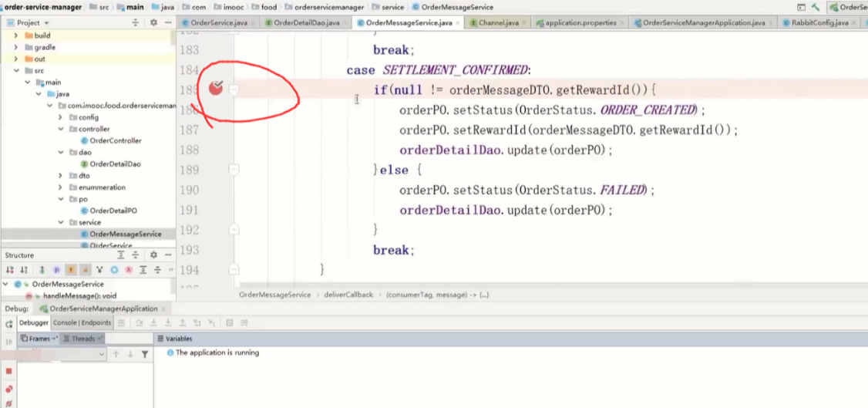Image resolution: width=868 pixels, height=408 pixels.
Task: Click Step Out debugger button
Action: (x=183, y=322)
